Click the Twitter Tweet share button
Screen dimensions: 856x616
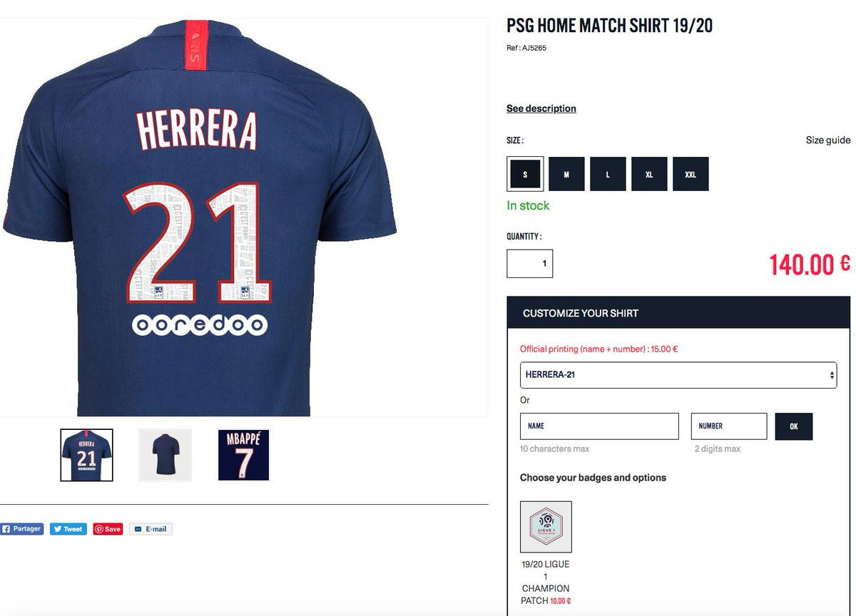[68, 529]
